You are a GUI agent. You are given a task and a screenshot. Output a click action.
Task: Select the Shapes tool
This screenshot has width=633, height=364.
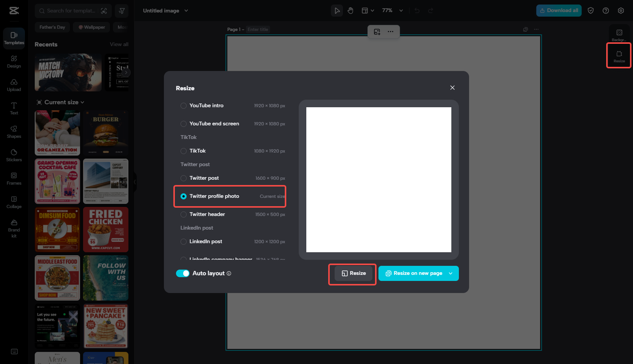click(x=14, y=132)
